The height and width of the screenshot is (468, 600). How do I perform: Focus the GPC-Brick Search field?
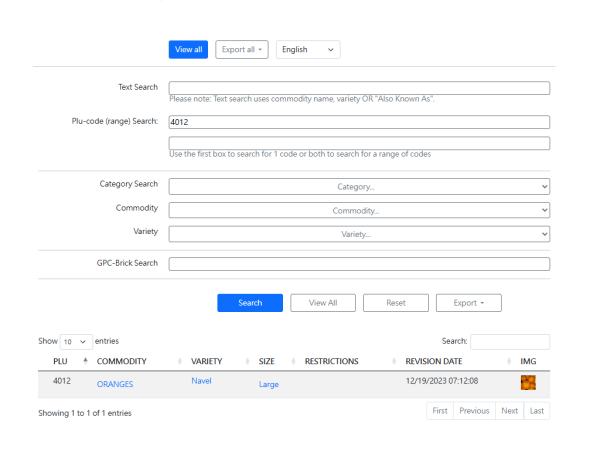coord(359,264)
